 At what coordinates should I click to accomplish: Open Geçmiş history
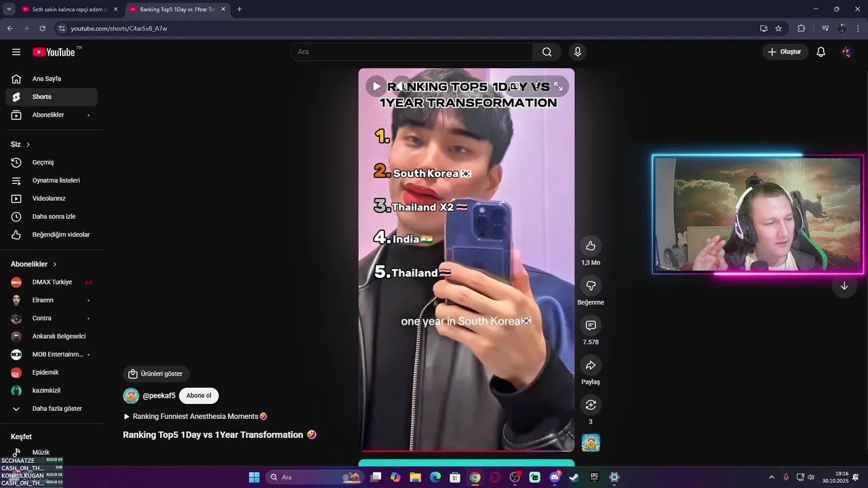(x=52, y=163)
